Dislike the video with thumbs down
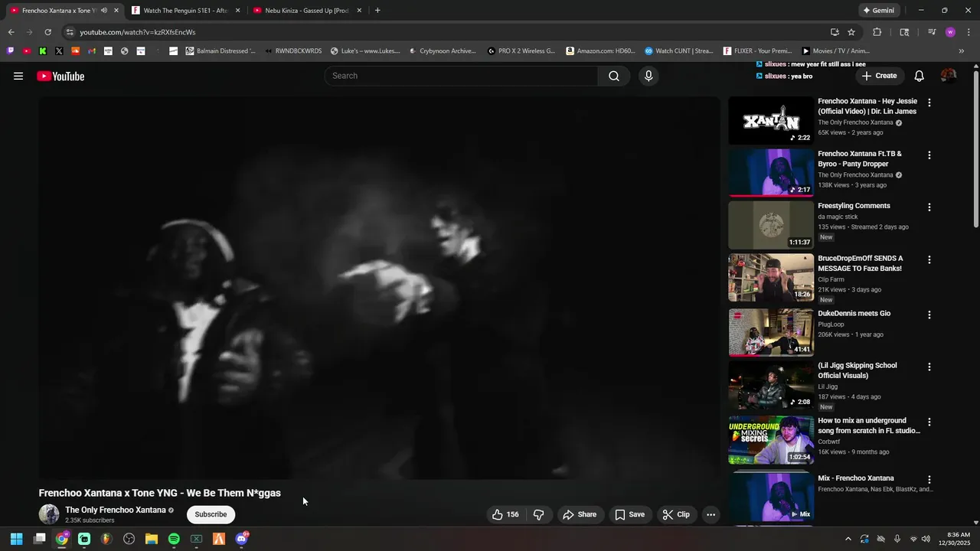Viewport: 980px width, 551px height. [x=538, y=514]
